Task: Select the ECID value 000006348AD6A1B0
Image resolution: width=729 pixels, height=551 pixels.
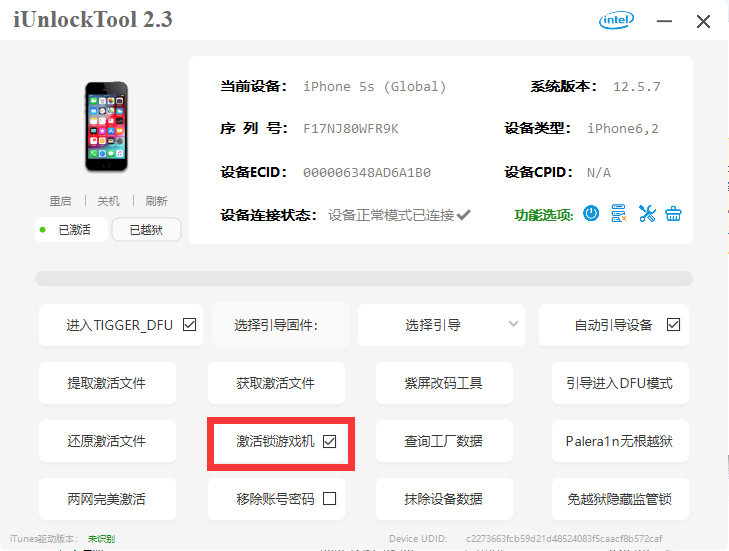Action: (x=367, y=173)
